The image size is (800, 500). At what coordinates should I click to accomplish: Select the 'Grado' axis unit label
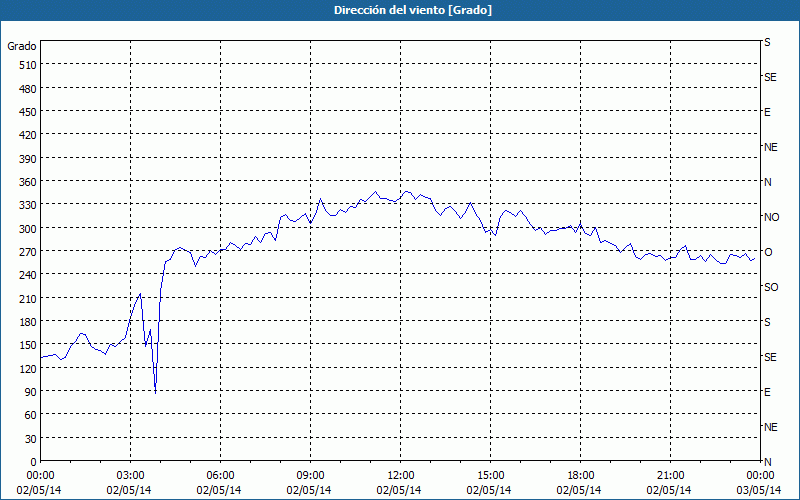22,46
